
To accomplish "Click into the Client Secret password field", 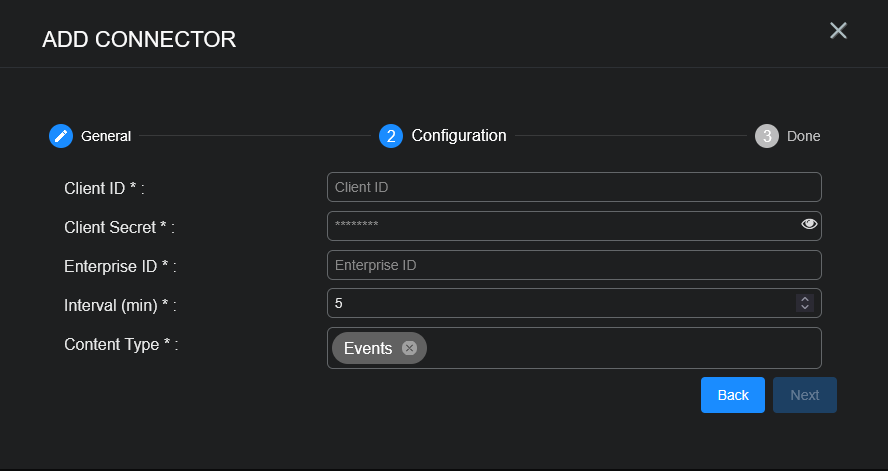I will click(560, 226).
